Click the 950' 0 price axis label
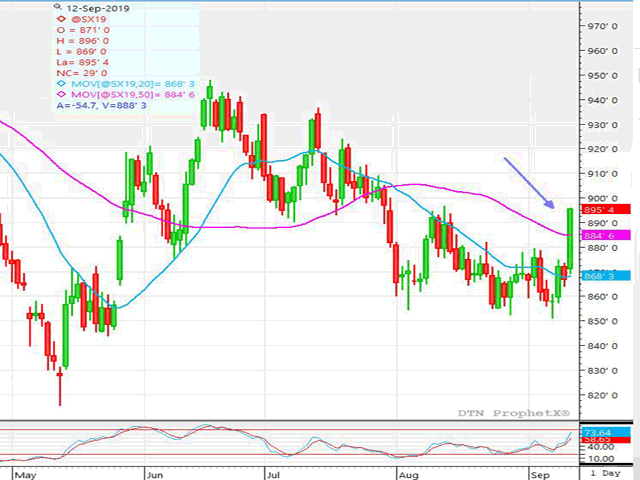The image size is (640, 480). [602, 76]
